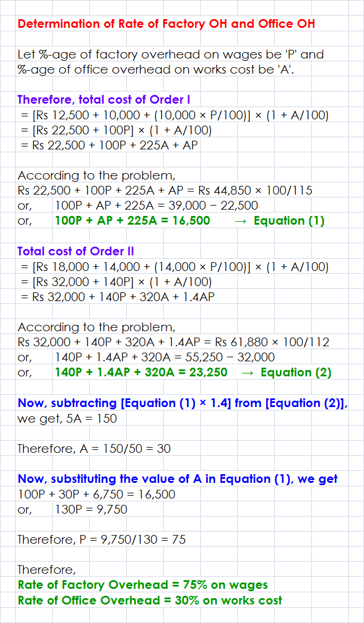Select the blue line 'Now, subtracting [Equation (1) × 1.4]'
Screen dimensions: 364x623
183,403
